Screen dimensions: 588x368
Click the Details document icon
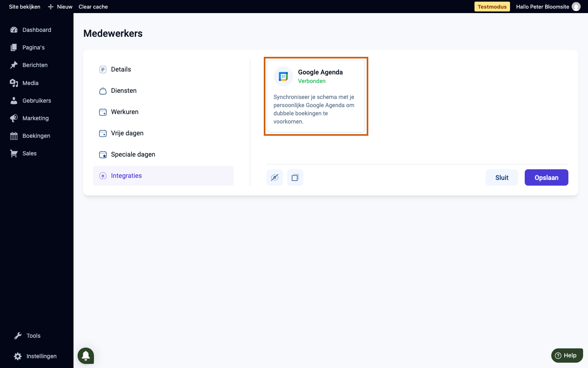tap(103, 70)
